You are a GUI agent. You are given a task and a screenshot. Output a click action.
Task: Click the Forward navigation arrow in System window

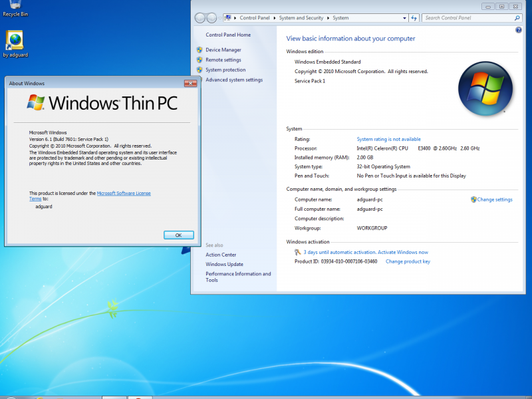tap(211, 18)
